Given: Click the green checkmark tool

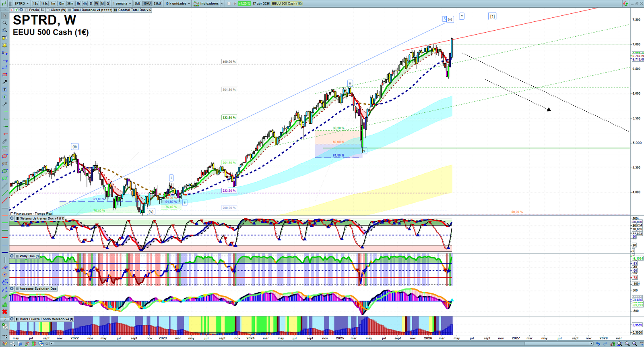Looking at the screenshot, I should pos(4,297).
